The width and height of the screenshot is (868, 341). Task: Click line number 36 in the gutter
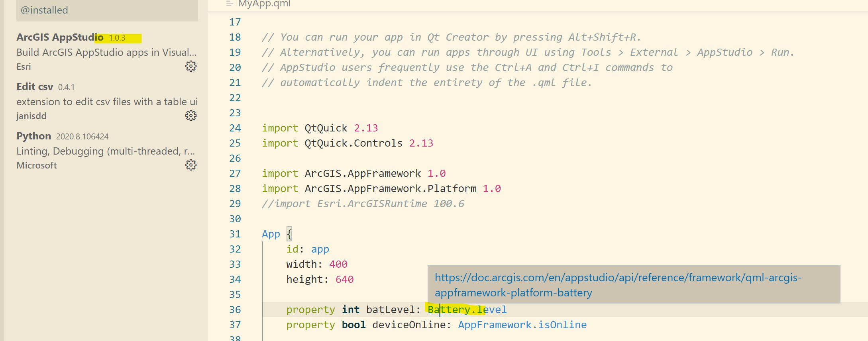[235, 309]
